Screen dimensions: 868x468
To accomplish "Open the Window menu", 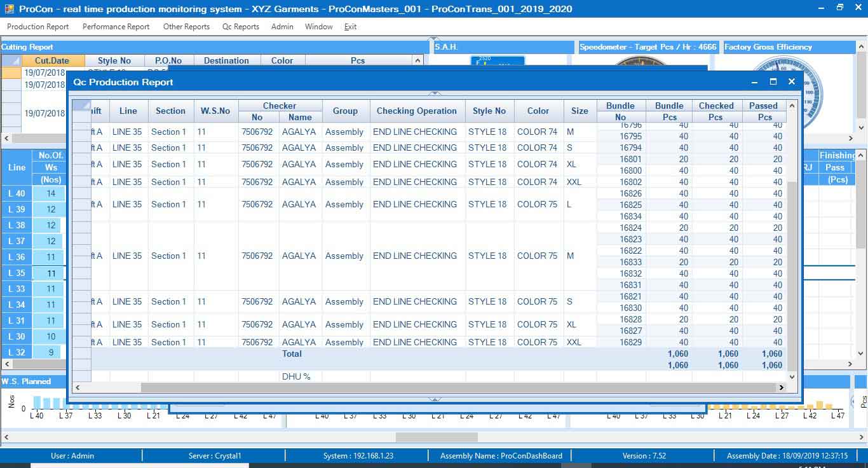I will click(x=319, y=27).
